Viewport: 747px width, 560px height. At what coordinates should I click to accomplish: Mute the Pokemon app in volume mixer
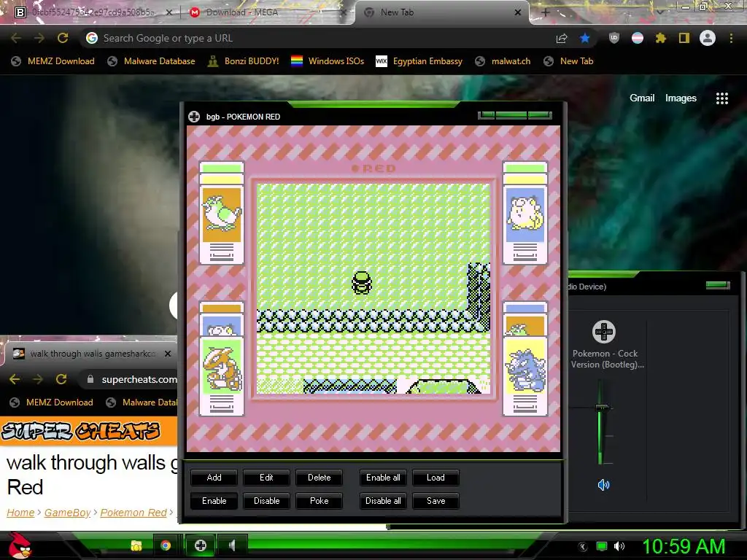coord(603,485)
